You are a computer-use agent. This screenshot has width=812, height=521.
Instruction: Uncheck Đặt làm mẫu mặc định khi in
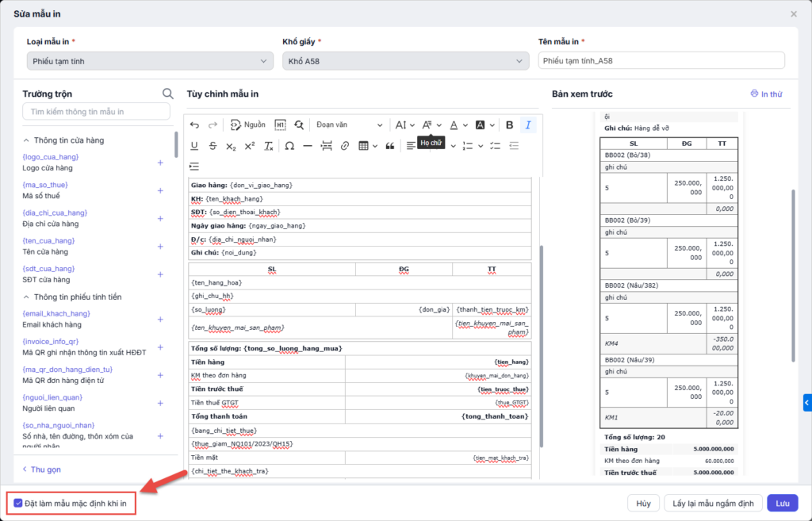[18, 503]
